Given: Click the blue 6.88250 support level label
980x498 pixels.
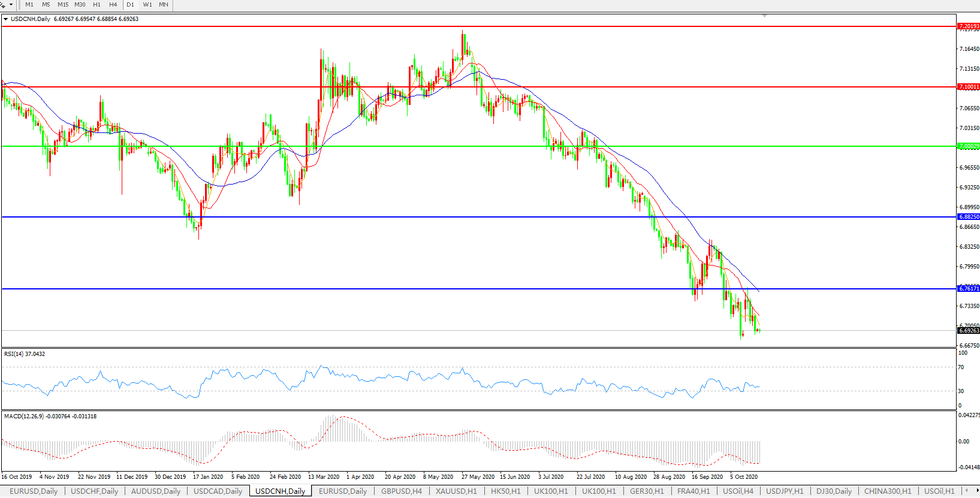Looking at the screenshot, I should point(969,217).
